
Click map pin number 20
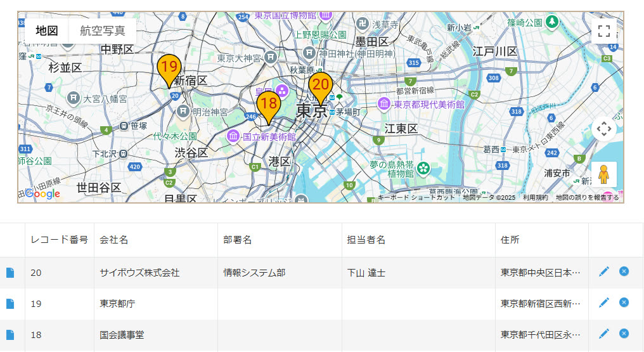(320, 89)
